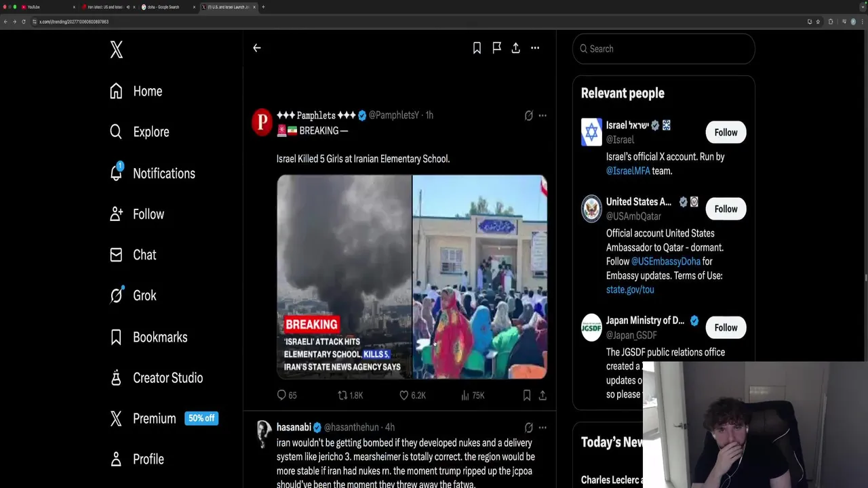Open the Follow sidebar item

[136, 214]
